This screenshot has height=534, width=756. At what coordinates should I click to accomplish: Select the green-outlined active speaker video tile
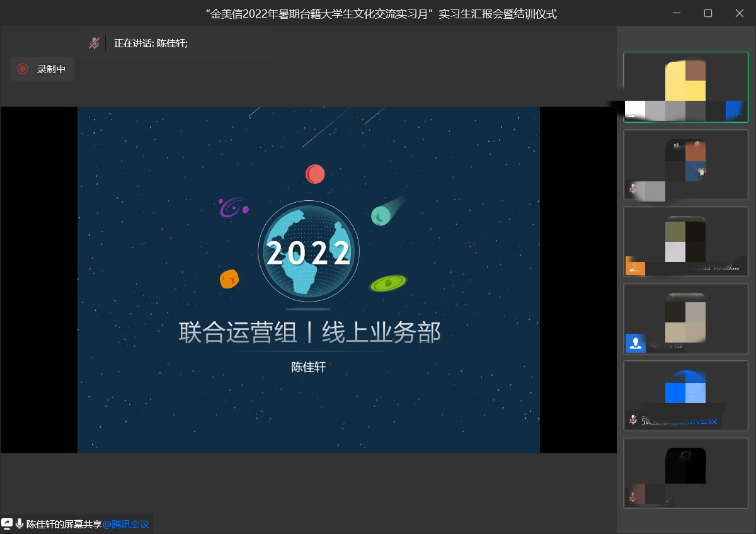pos(685,87)
